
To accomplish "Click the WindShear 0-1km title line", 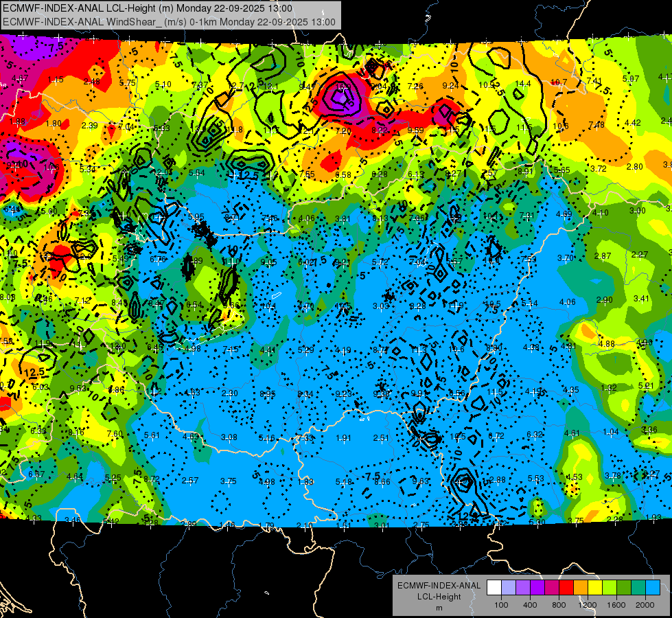I will click(170, 22).
